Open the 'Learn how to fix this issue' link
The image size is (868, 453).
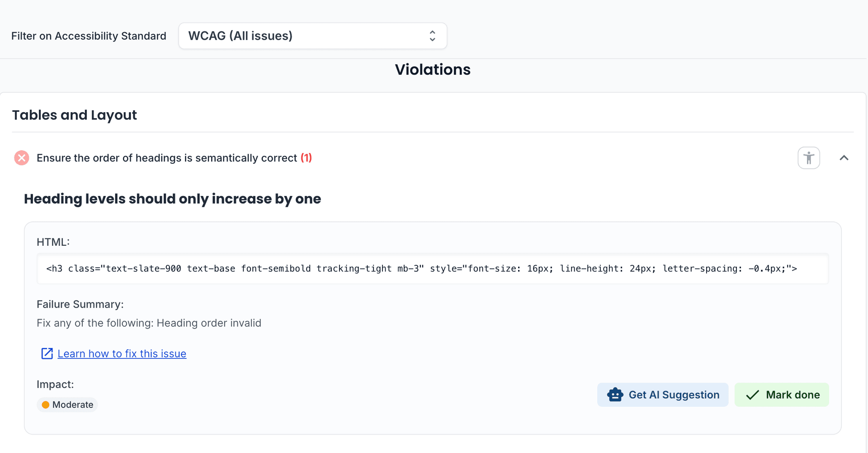tap(122, 353)
